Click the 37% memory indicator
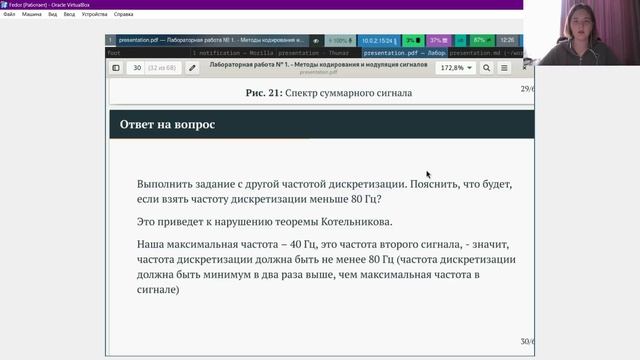The image size is (640, 360). [x=438, y=40]
